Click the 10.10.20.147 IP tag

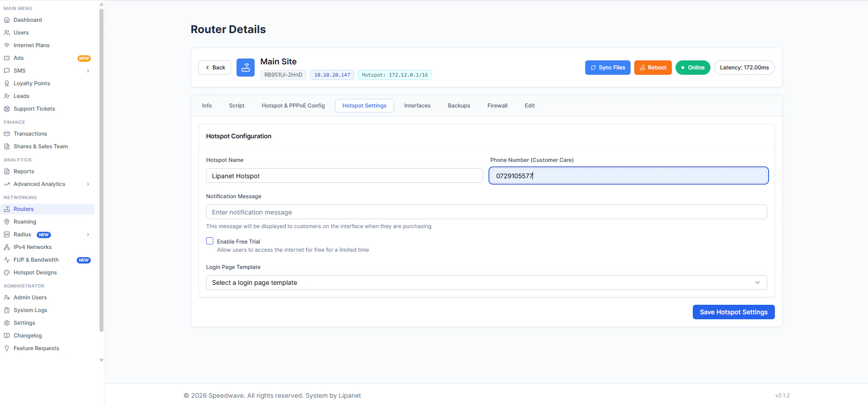[332, 75]
